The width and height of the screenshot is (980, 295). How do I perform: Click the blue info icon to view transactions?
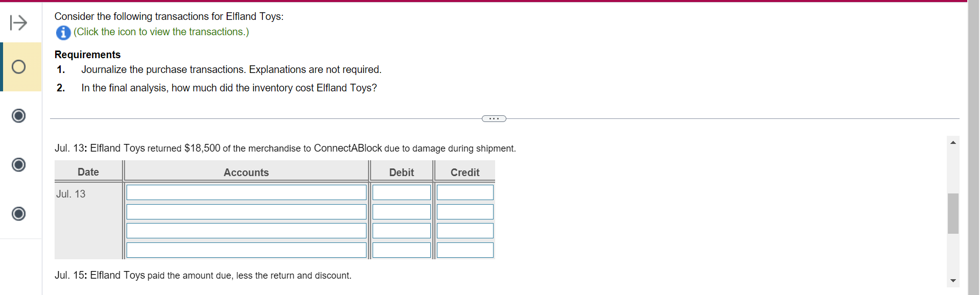point(63,33)
